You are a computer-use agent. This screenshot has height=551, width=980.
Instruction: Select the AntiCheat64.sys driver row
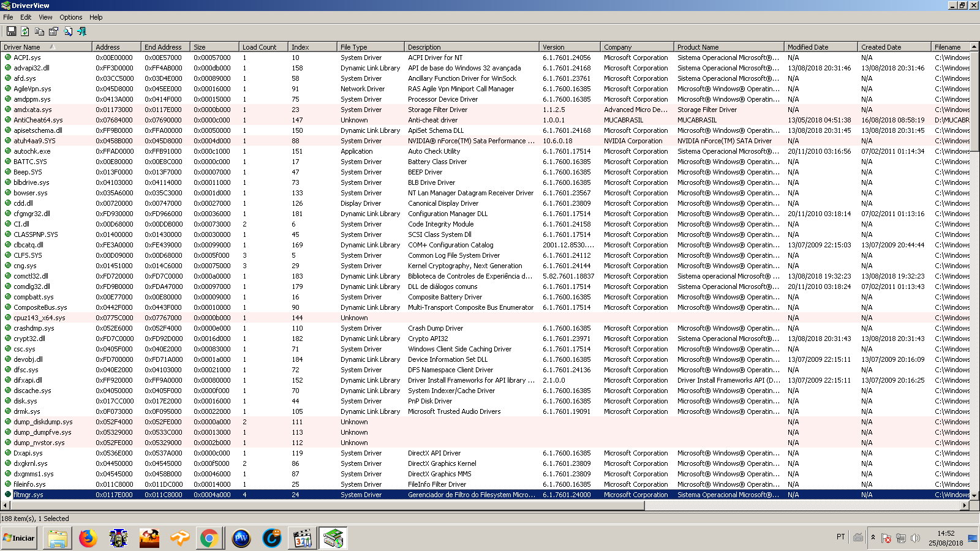click(x=38, y=120)
